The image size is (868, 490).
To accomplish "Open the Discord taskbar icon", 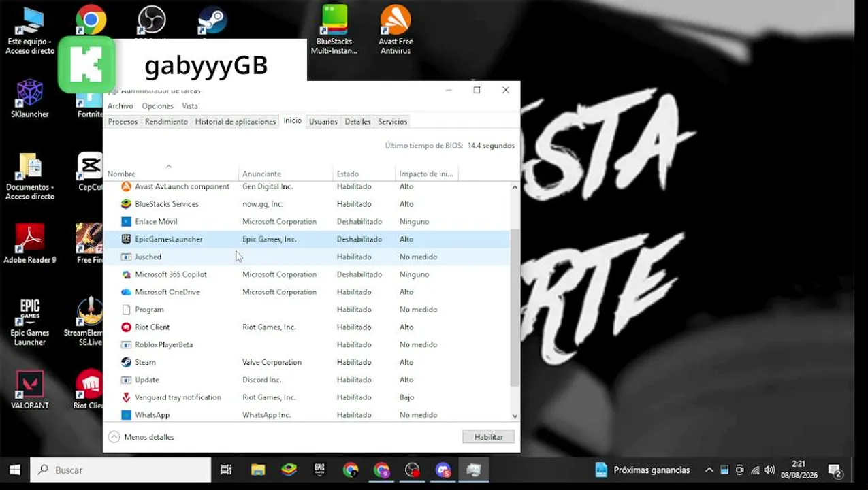I will pos(443,470).
